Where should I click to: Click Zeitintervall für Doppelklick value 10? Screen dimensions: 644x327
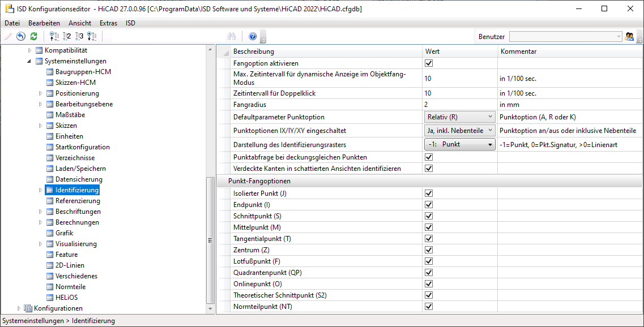click(x=460, y=93)
